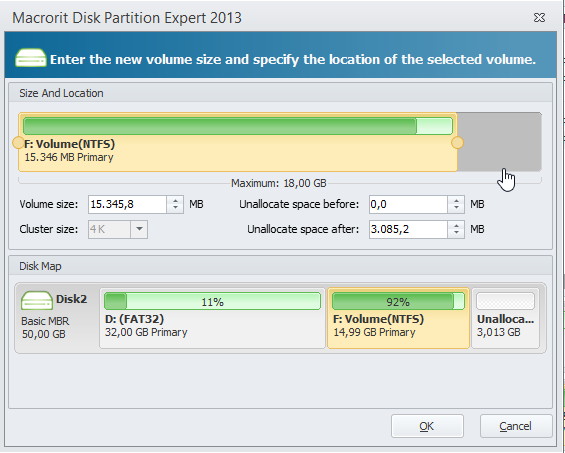Click the 'Basic MBR' disk label

45,321
